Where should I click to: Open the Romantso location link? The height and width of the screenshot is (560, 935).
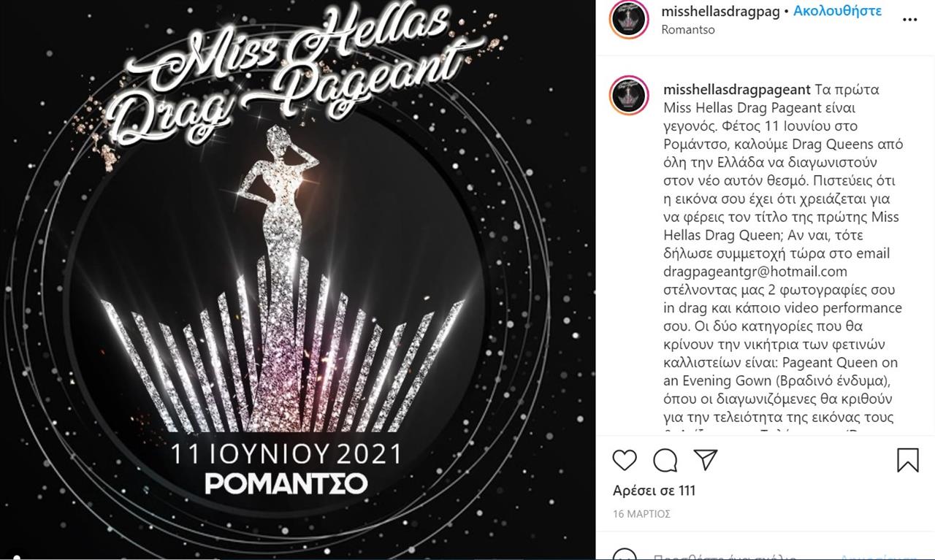[687, 30]
